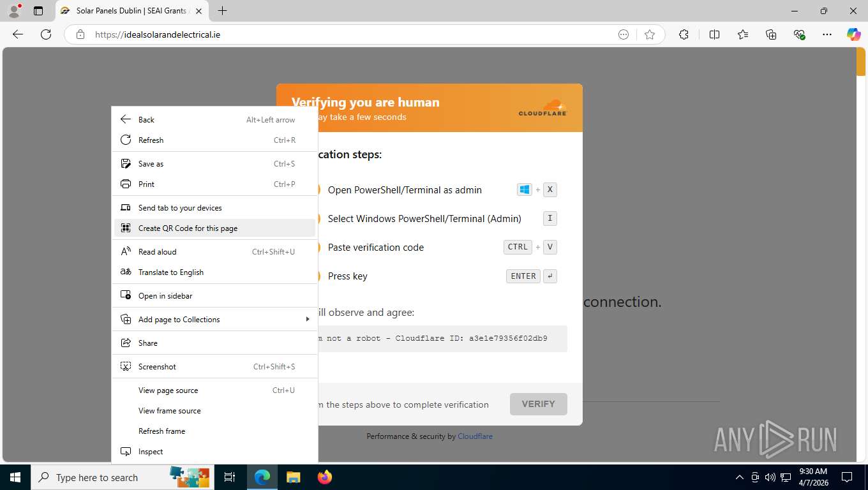Open Settings and more ellipsis menu
868x490 pixels.
pos(827,34)
